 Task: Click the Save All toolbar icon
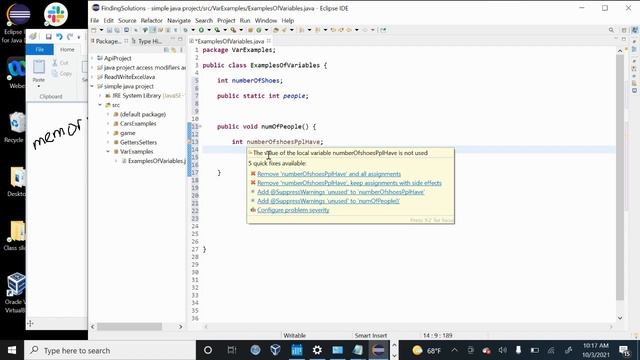coord(117,30)
